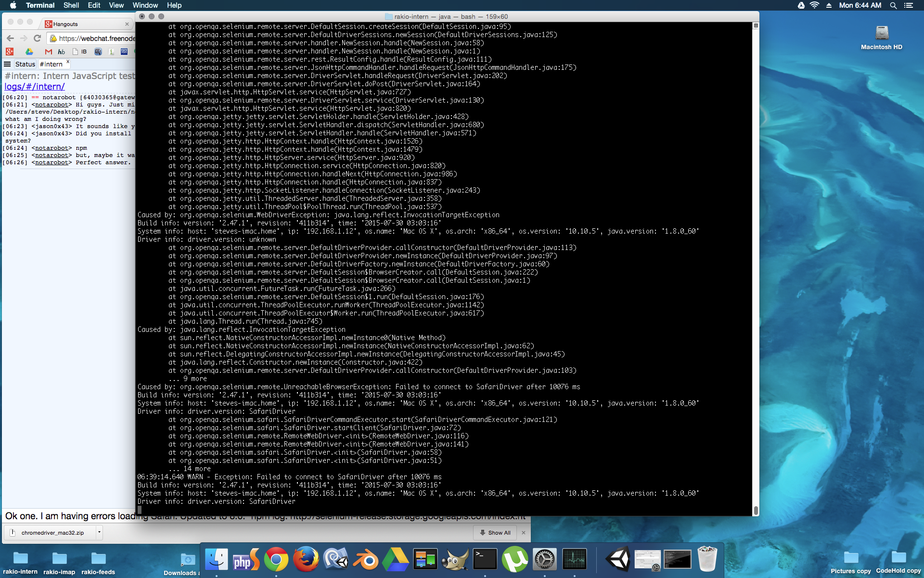Select the rakio-intern desktop folder

(20, 563)
